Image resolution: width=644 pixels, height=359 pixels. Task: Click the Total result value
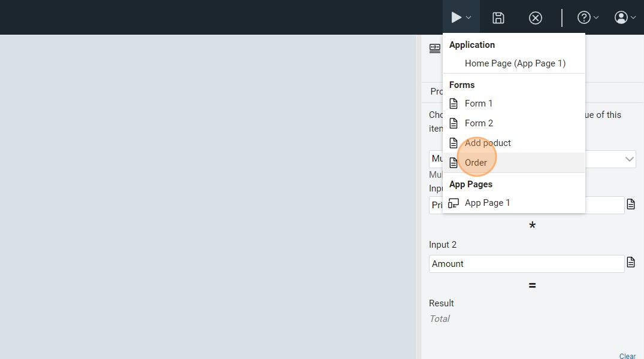[440, 319]
